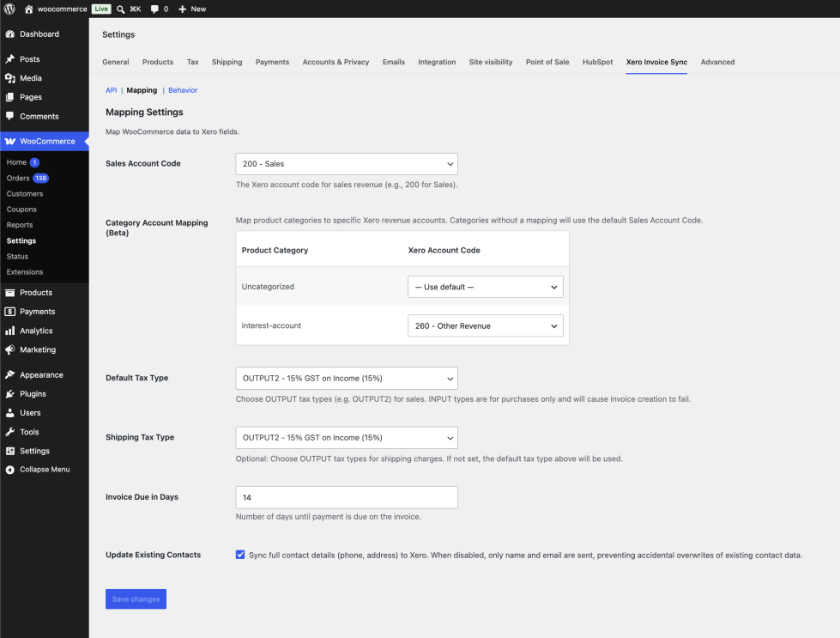Click the Pages icon in sidebar
Viewport: 840px width, 638px height.
tap(10, 97)
